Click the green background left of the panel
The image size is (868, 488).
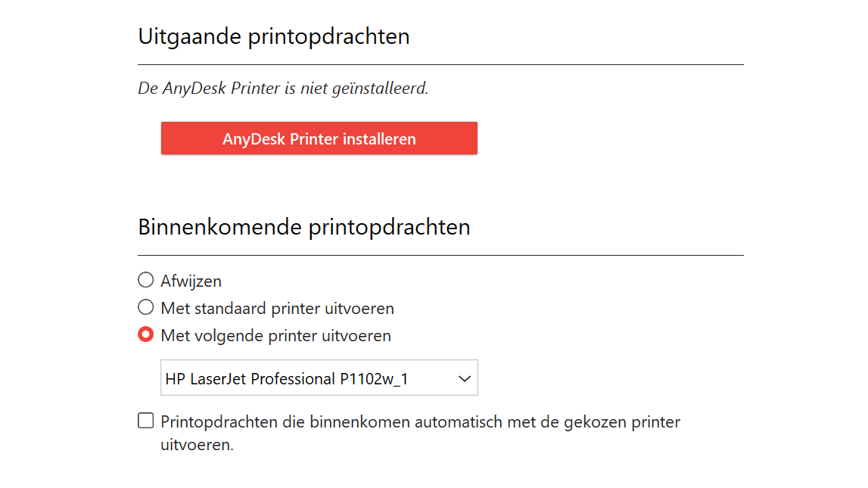(x=50, y=244)
